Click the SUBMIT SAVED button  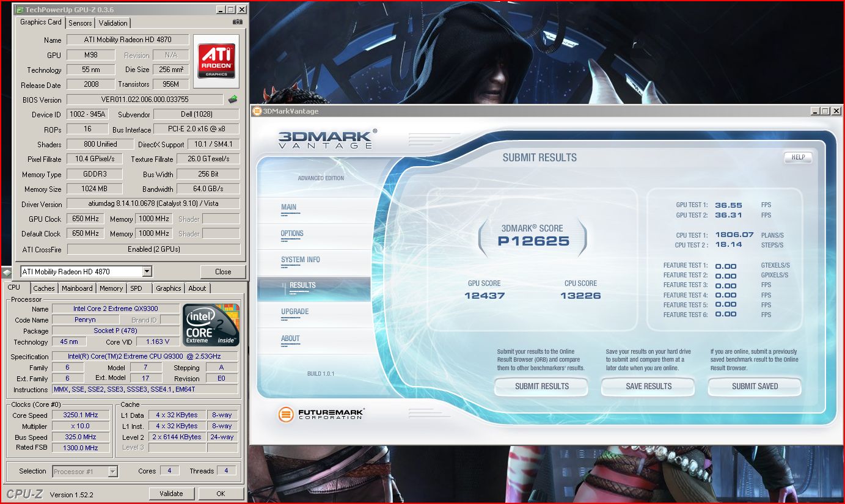pyautogui.click(x=755, y=386)
